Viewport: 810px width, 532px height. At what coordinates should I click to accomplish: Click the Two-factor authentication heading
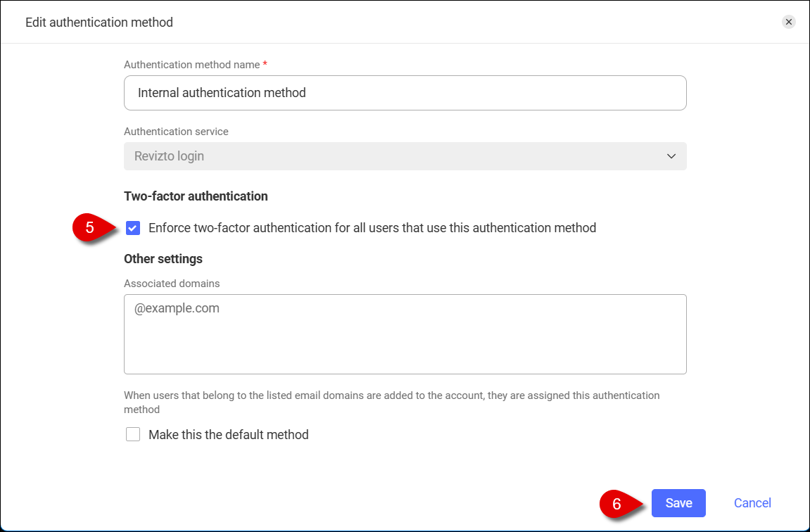[196, 196]
